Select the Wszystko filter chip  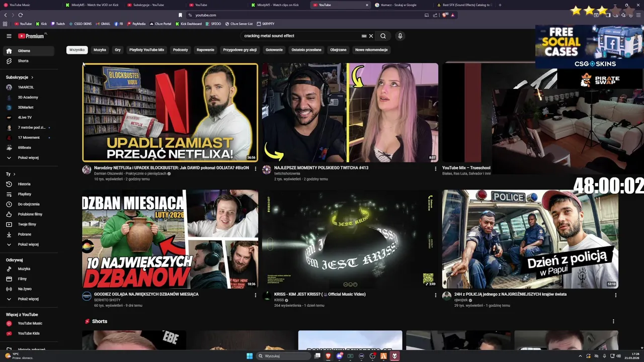[x=77, y=50]
